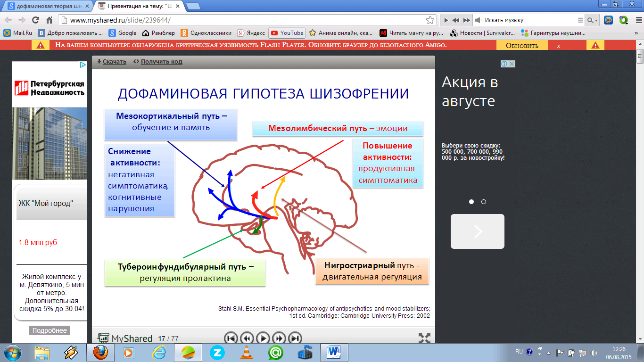Screen dimensions: 644x362
Task: Open slide in fullscreen mode
Action: [424, 338]
